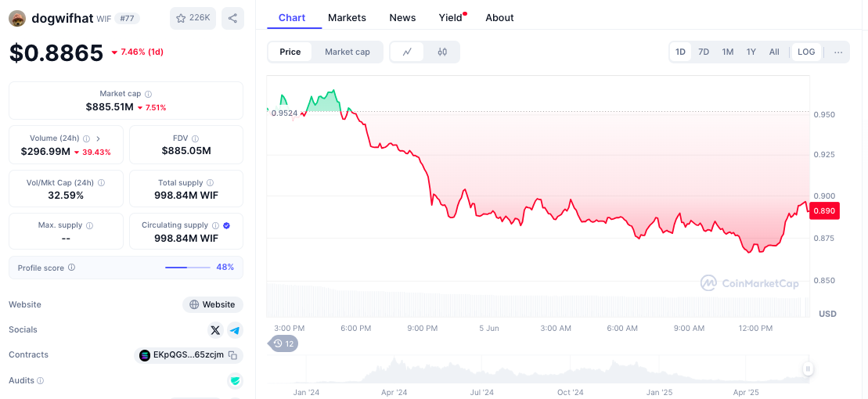The image size is (868, 399).
Task: Open FDV info icon
Action: [196, 138]
